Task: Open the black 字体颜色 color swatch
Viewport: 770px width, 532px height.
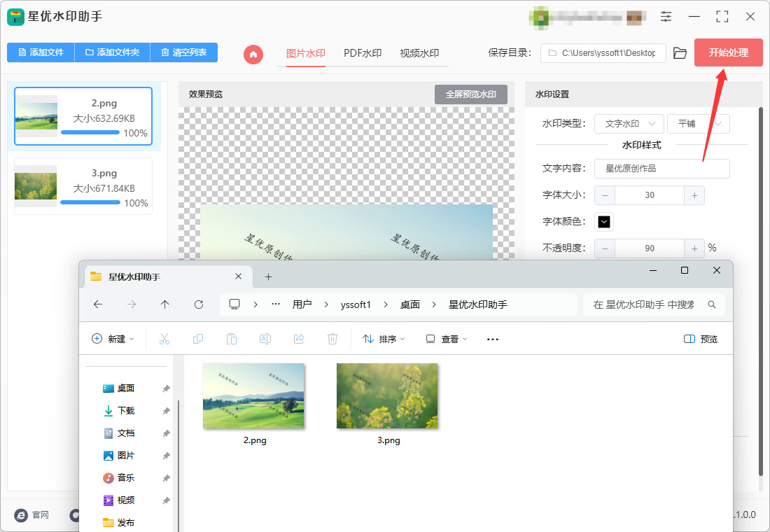Action: tap(604, 221)
